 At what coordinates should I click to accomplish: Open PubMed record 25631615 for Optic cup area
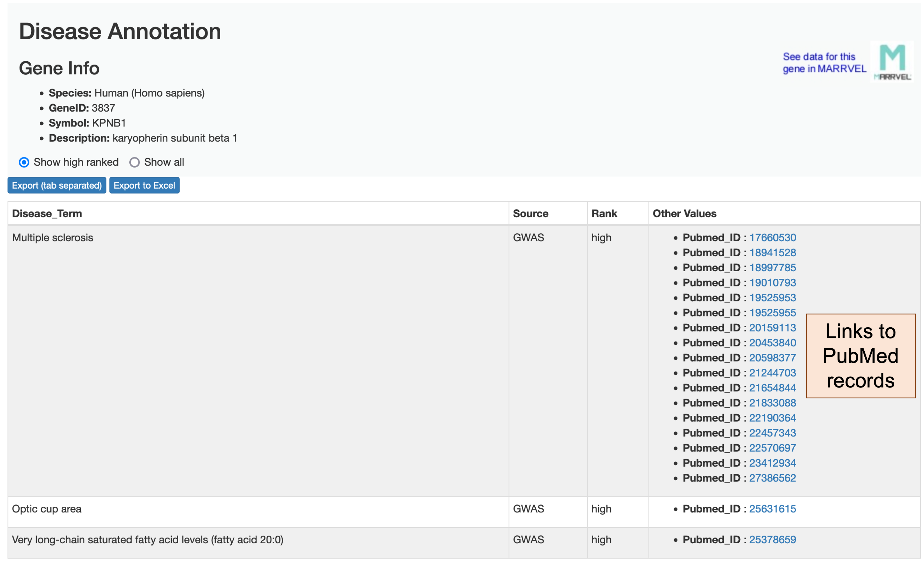coord(773,509)
